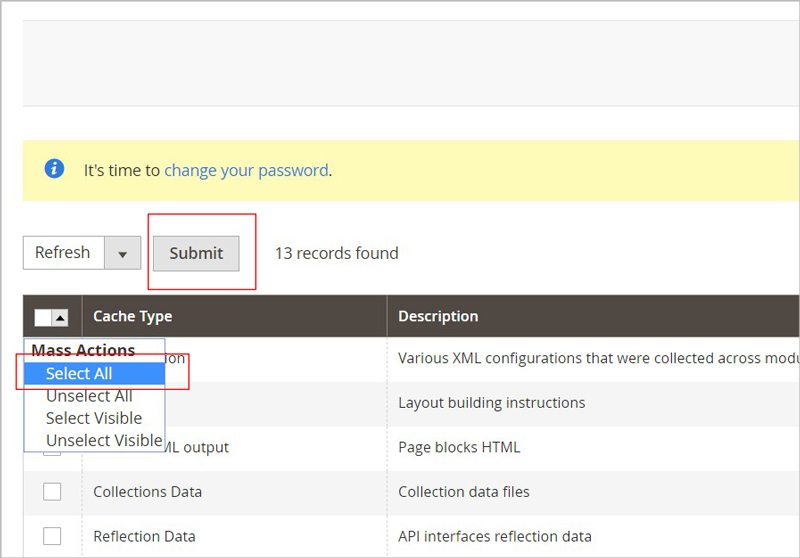800x558 pixels.
Task: Select the Reflection Data cache type cell
Action: click(x=144, y=536)
